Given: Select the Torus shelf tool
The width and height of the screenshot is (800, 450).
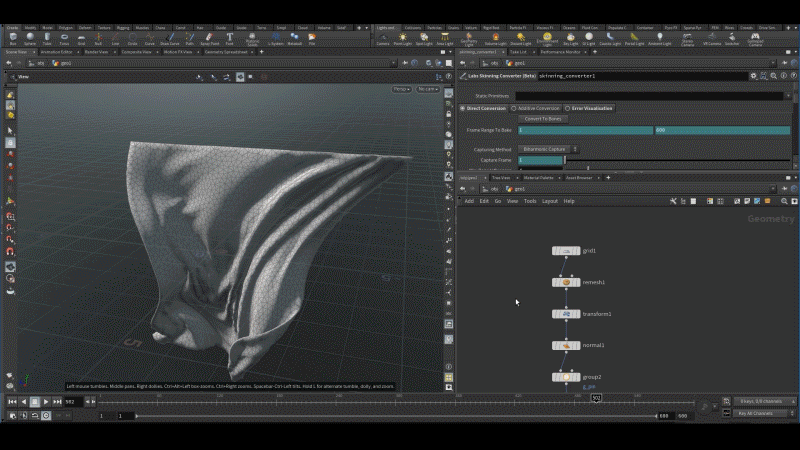Looking at the screenshot, I should click(64, 39).
